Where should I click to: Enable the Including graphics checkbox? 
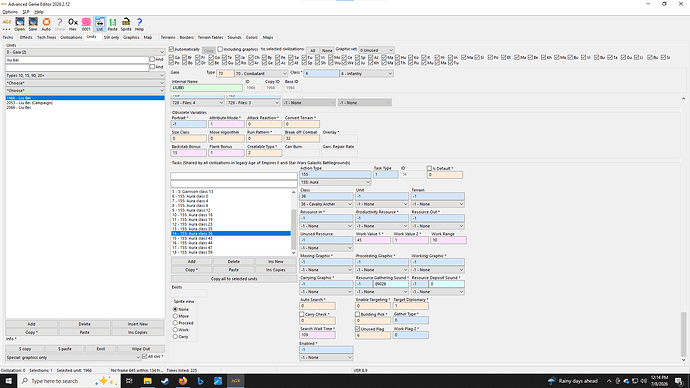(220, 49)
